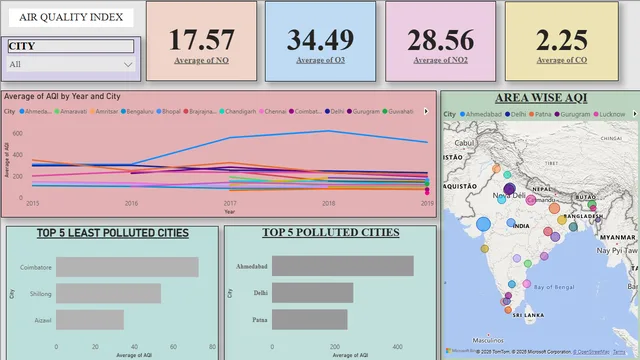640x360 pixels.
Task: Click the Average of CO card
Action: pyautogui.click(x=562, y=41)
